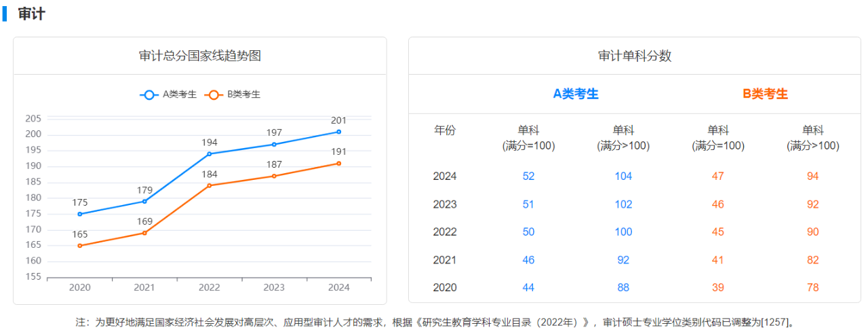Click the 2023 label on the chart x-axis
Screen dimensions: 868x332
point(274,287)
